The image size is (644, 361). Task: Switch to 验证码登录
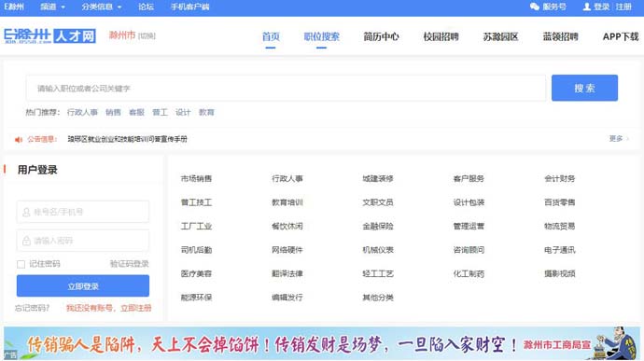tap(130, 264)
